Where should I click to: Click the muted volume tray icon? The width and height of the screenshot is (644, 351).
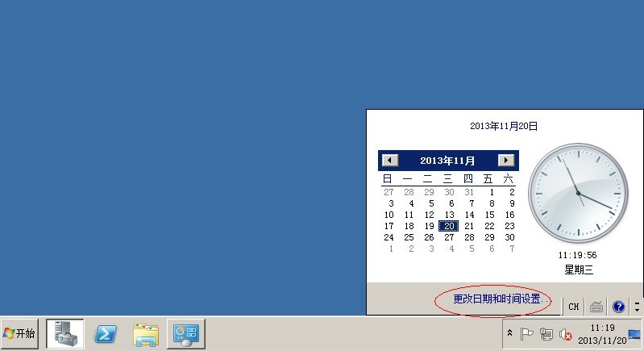coord(566,333)
